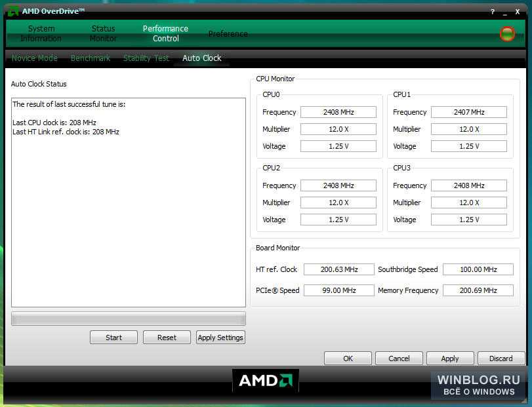
Task: Click the CPU3 Voltage field
Action: (469, 220)
